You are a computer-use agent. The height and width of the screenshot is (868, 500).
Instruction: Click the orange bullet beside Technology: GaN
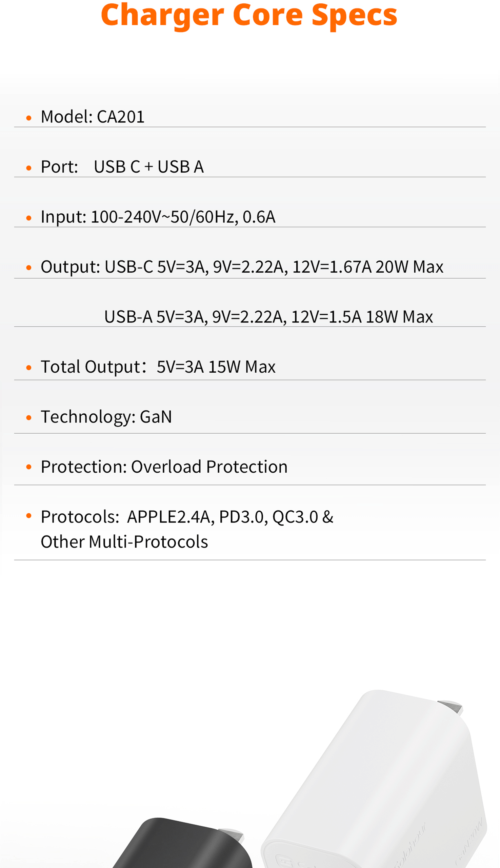(x=29, y=418)
